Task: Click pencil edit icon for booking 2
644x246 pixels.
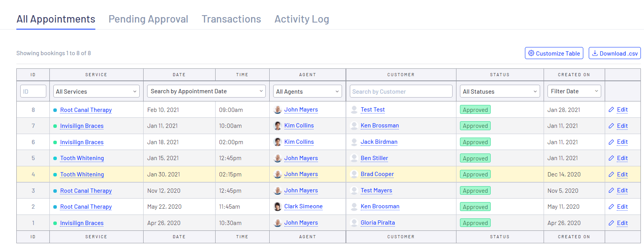Action: (611, 207)
